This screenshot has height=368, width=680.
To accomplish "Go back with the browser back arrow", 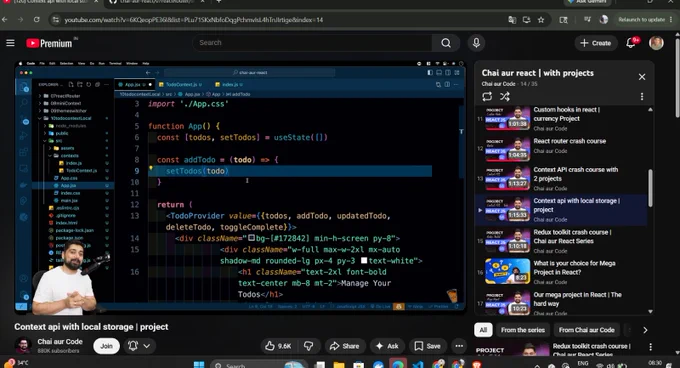I will (5, 20).
